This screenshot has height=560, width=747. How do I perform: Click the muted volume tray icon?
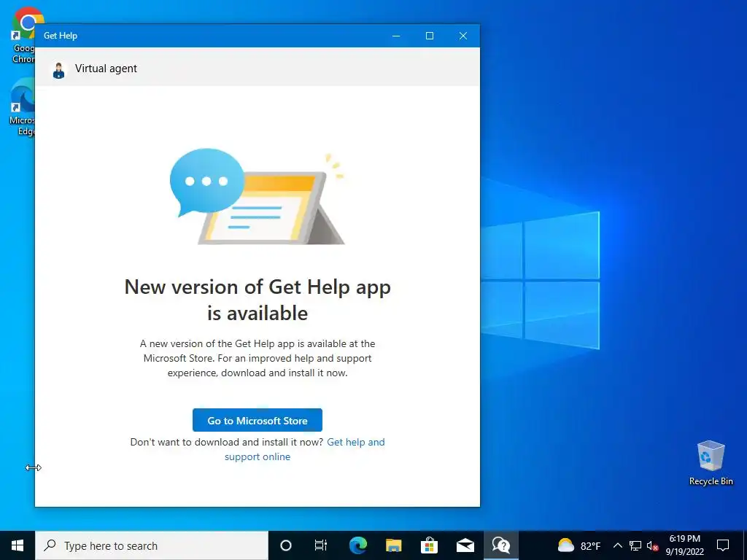(652, 545)
